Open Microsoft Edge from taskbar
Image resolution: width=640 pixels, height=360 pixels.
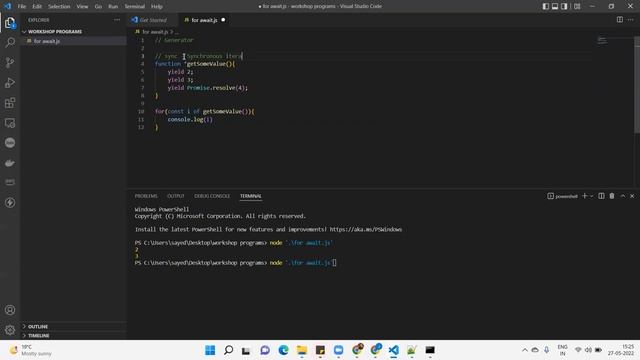(x=283, y=350)
